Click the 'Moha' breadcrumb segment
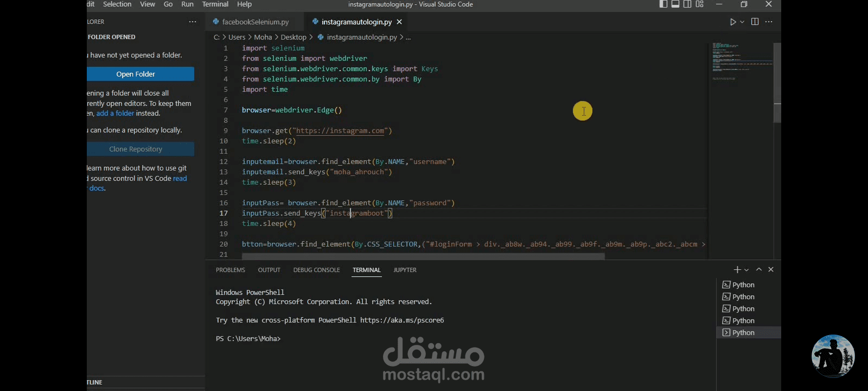The height and width of the screenshot is (391, 868). (263, 37)
